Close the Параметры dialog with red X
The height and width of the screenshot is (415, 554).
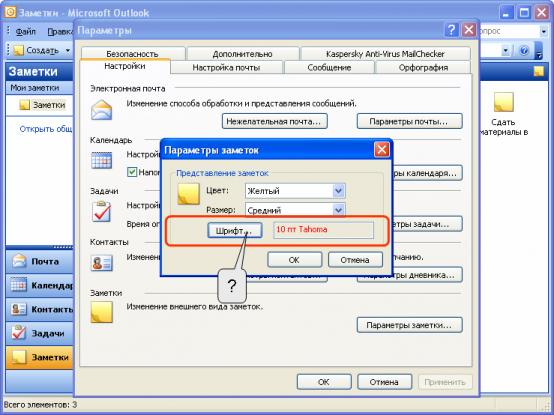pos(468,30)
